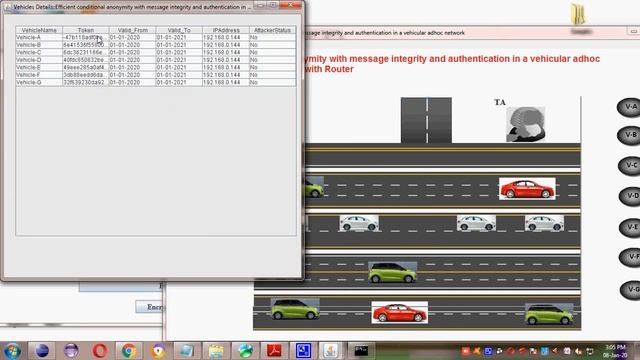Click the rightmost white car in third lane
Image resolution: width=640 pixels, height=360 pixels.
pyautogui.click(x=544, y=223)
